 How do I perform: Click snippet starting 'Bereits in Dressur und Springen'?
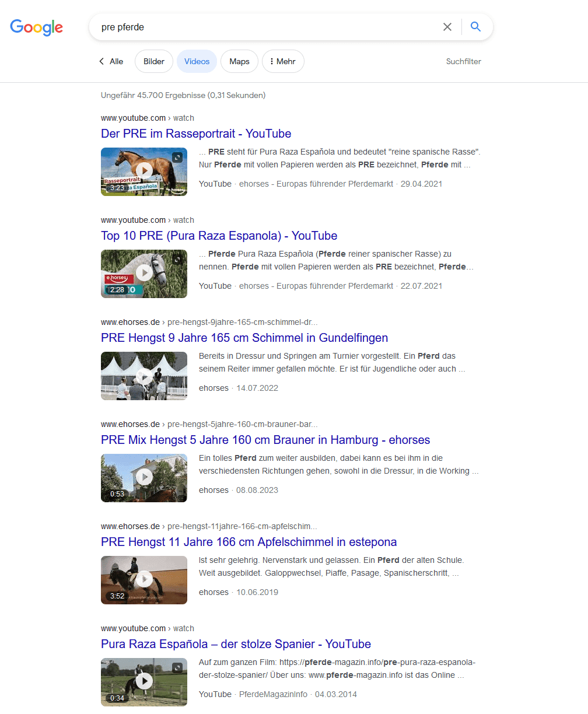click(x=332, y=362)
